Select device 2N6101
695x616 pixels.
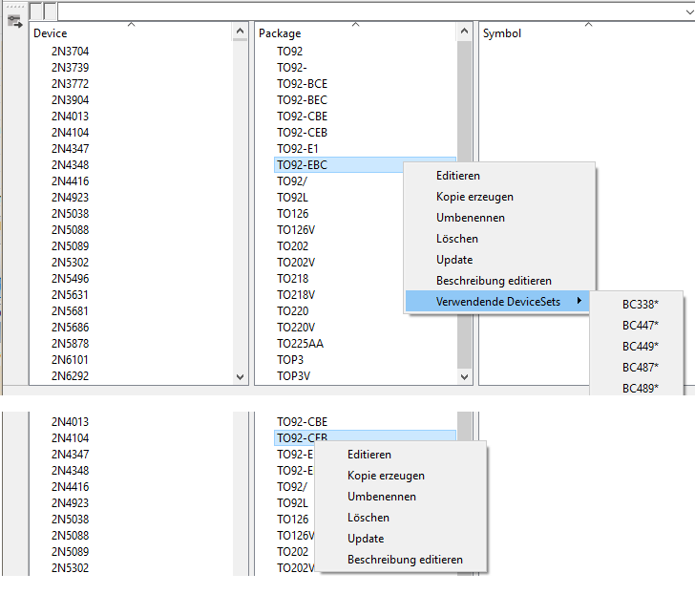point(70,360)
